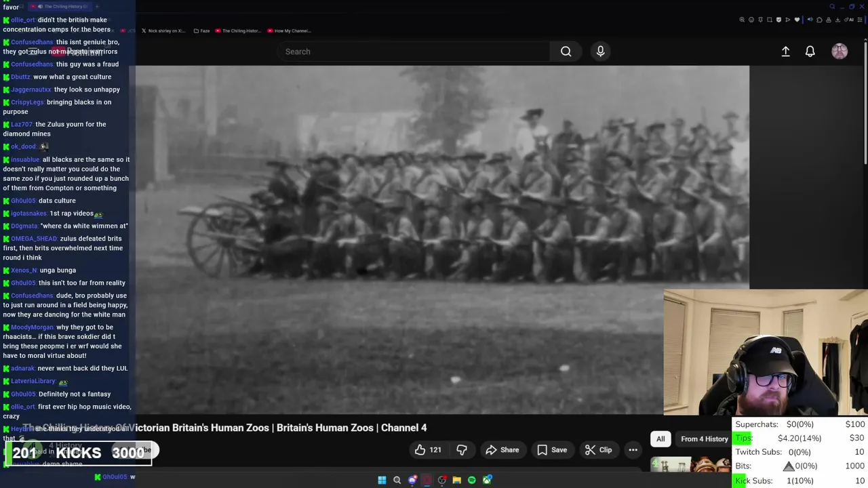868x488 pixels.
Task: Switch to the Opera browser taskbar icon
Action: pyautogui.click(x=427, y=481)
